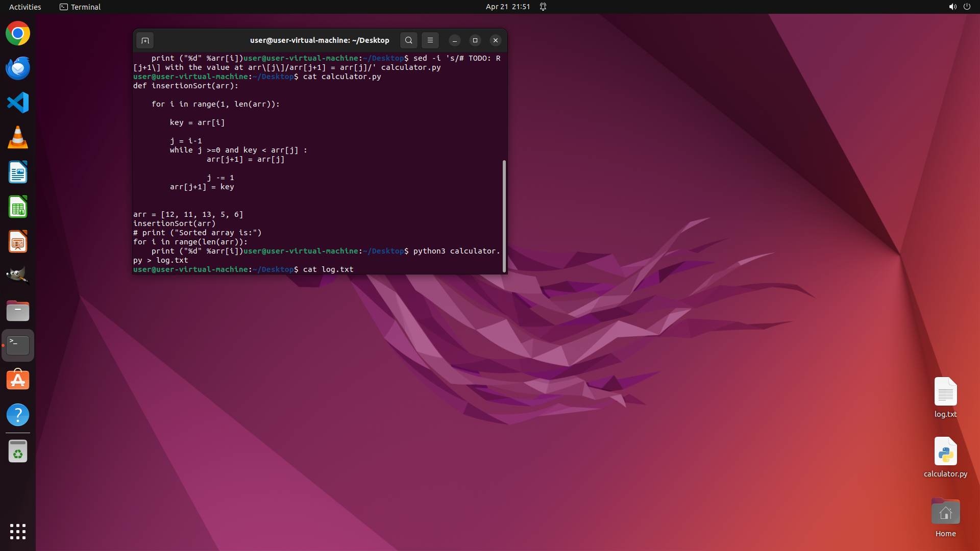Open the Terminal app menu in top bar
This screenshot has height=551, width=980.
pos(80,7)
